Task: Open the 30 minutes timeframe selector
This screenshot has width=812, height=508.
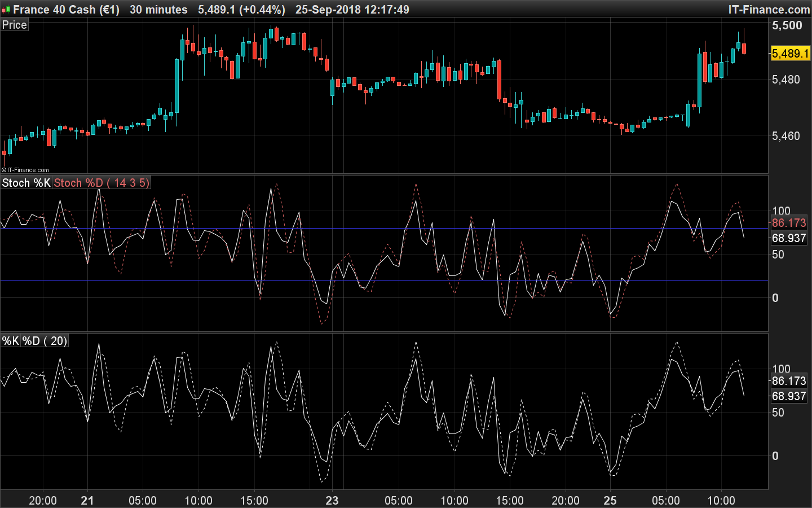Action: [158, 10]
